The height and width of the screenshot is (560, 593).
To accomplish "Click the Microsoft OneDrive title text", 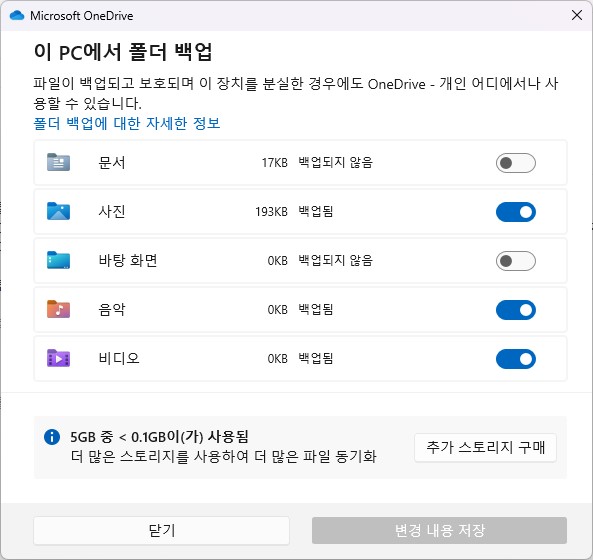I will (82, 16).
